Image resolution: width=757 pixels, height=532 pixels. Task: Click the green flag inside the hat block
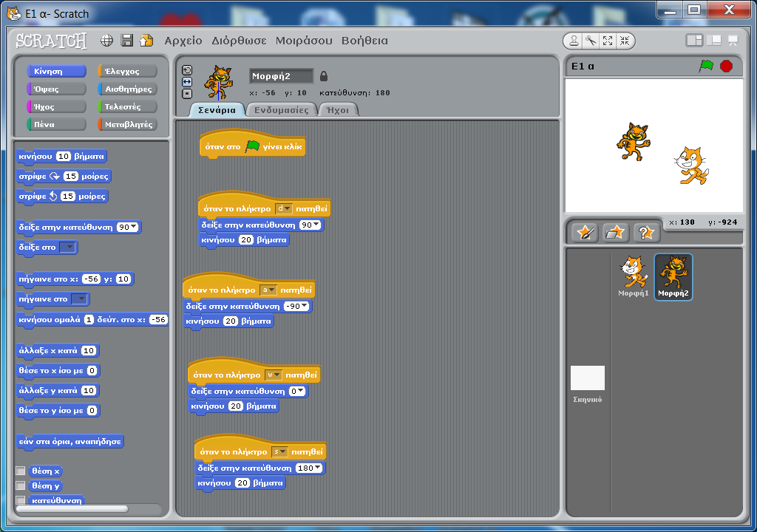(x=252, y=146)
